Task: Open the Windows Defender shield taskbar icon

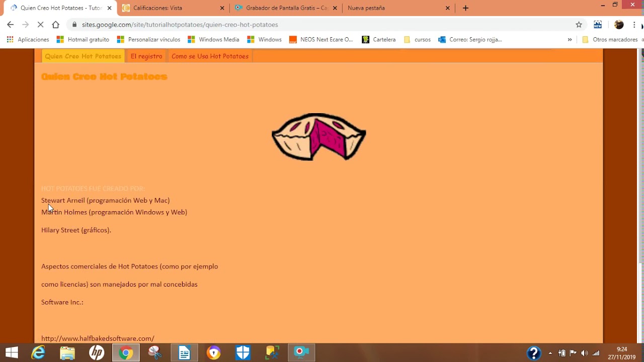Action: (x=243, y=353)
